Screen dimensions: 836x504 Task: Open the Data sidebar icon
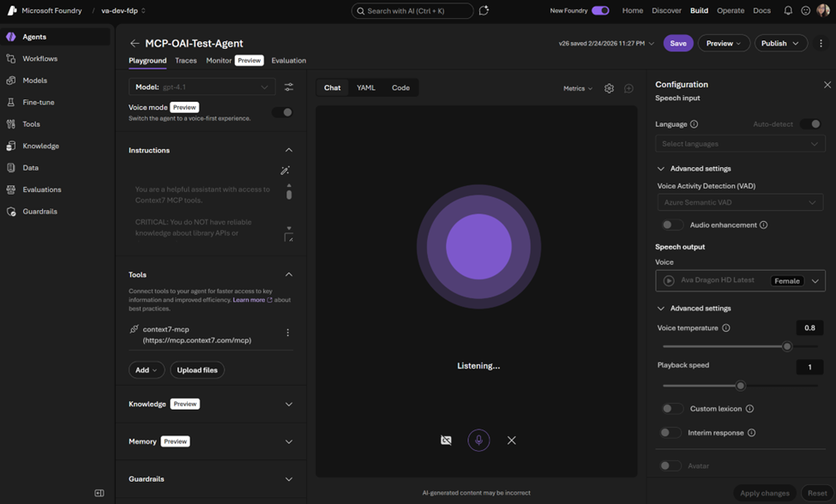point(10,168)
